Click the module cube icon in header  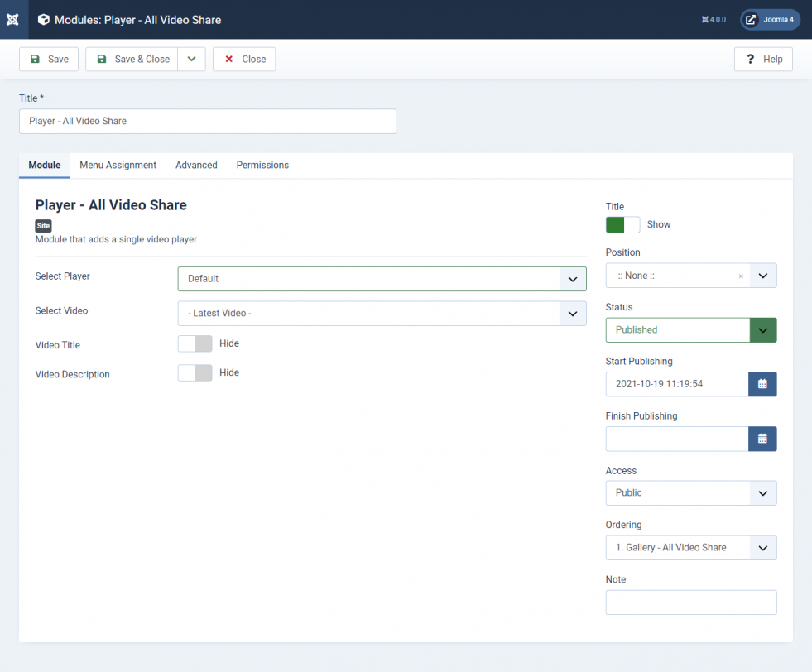tap(44, 20)
